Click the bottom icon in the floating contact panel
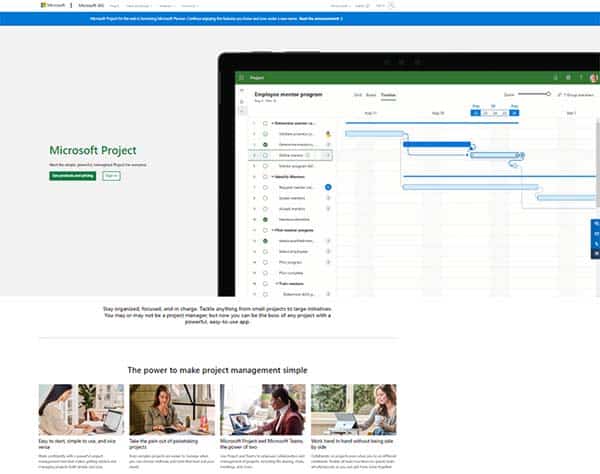Viewport: 600px width, 474px height. coord(596,254)
